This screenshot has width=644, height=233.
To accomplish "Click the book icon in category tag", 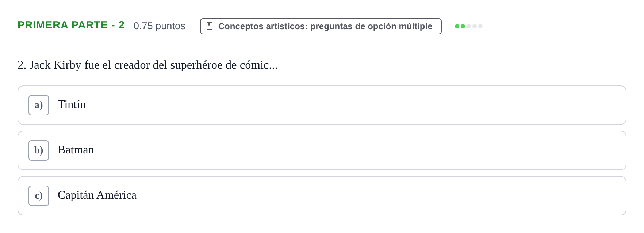I will 210,26.
